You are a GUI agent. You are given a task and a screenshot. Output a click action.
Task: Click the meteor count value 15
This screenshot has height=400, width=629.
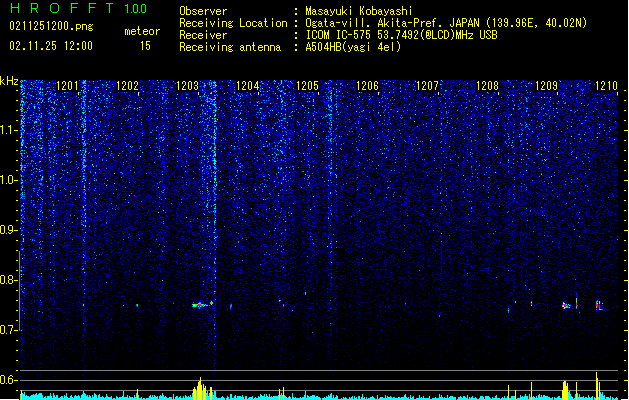point(145,46)
